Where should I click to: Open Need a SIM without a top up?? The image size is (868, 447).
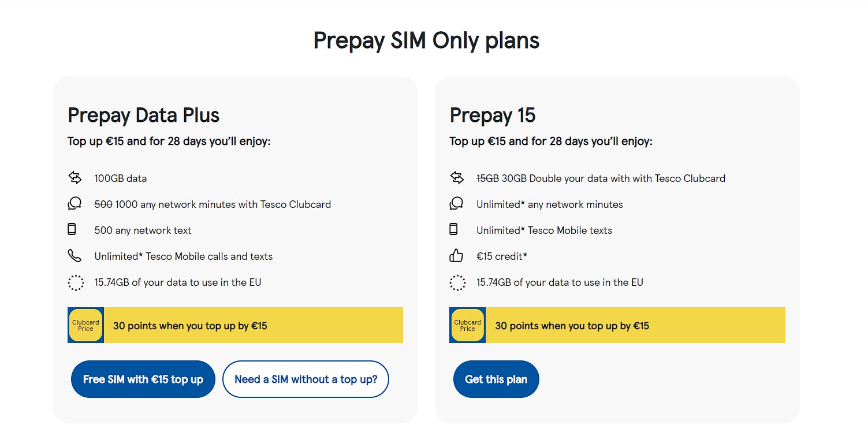point(306,379)
